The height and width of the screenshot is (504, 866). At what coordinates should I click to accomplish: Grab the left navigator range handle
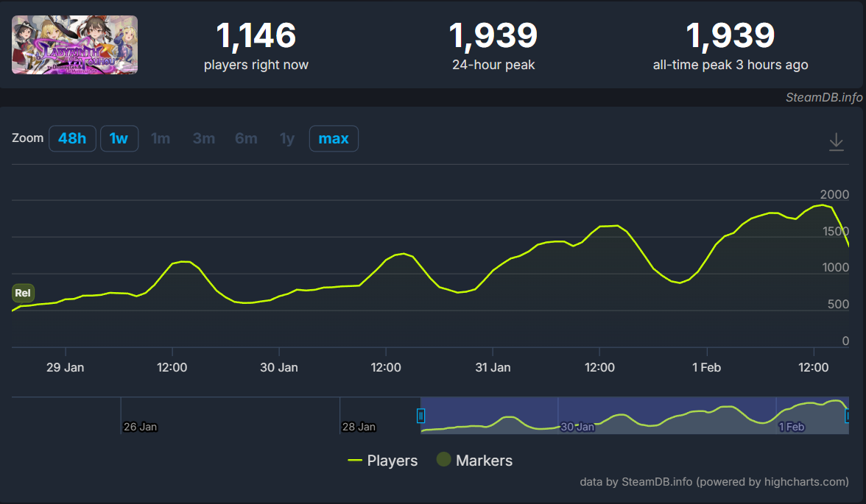click(x=420, y=416)
